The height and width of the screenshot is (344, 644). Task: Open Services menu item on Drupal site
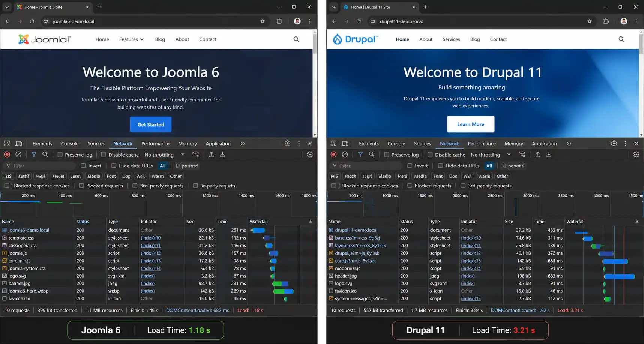451,39
